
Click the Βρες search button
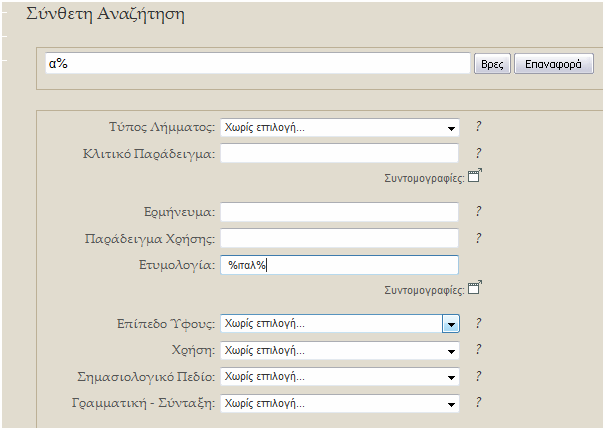pos(492,64)
